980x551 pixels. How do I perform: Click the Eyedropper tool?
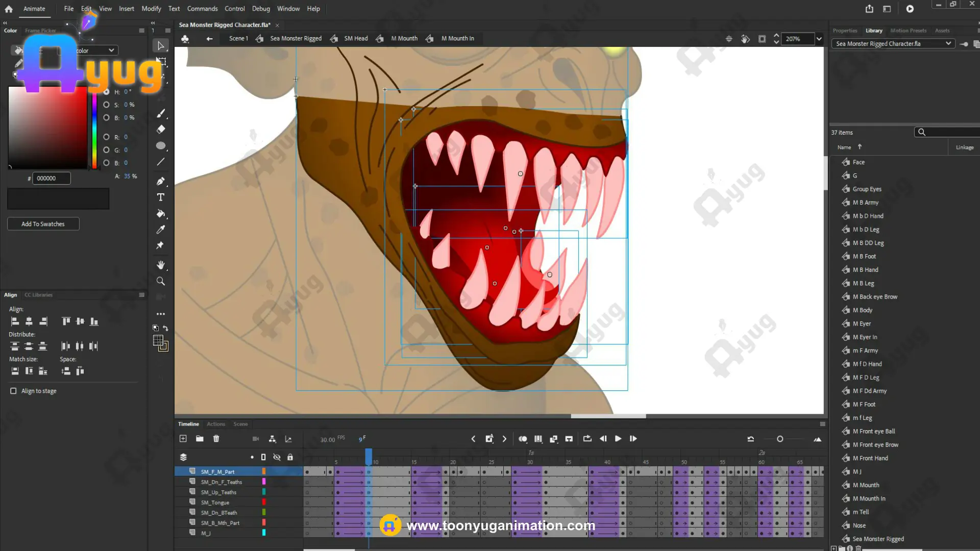point(161,230)
